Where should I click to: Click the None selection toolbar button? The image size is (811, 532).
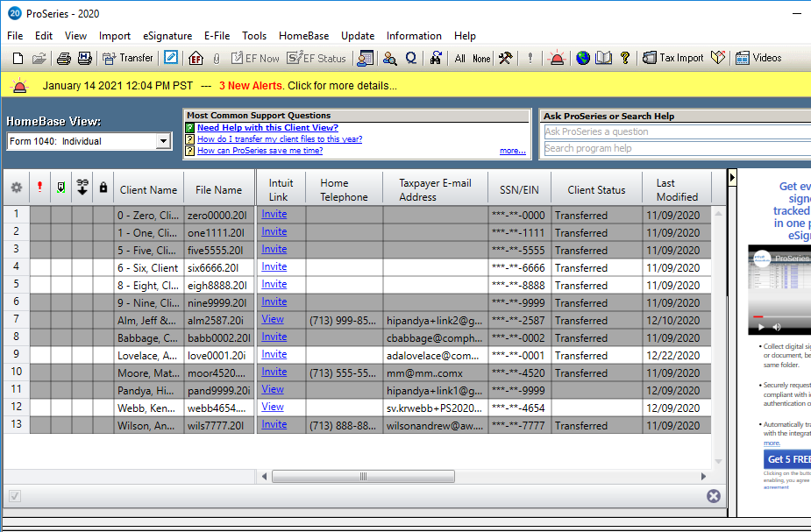click(481, 59)
